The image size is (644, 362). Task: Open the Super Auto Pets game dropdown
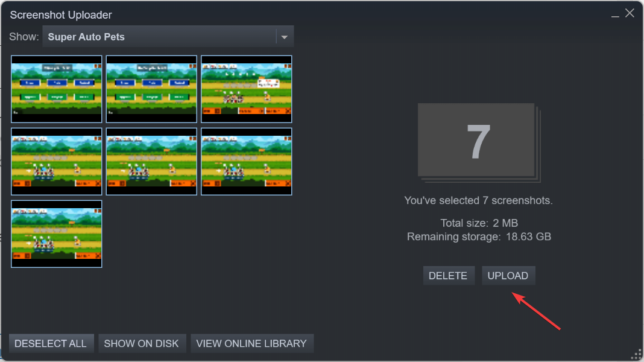(168, 37)
